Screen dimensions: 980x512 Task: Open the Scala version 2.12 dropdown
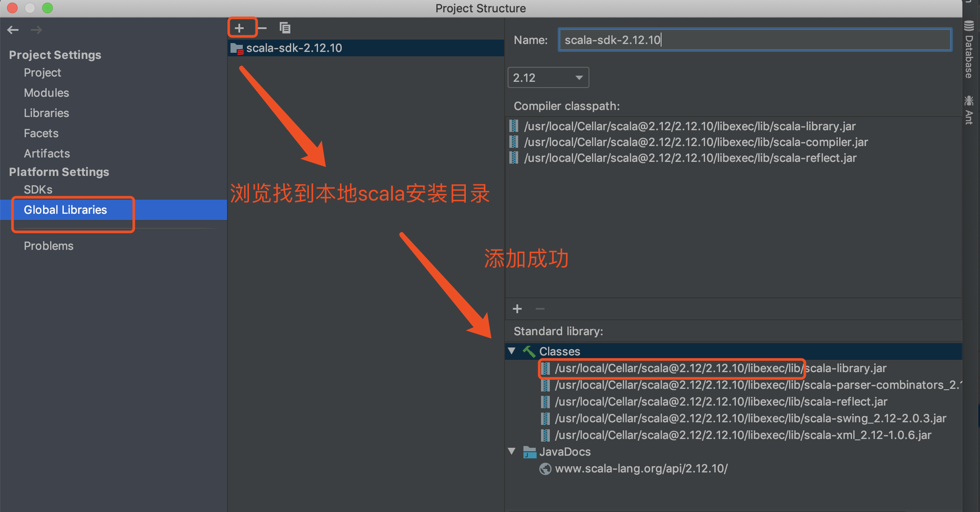coord(548,78)
